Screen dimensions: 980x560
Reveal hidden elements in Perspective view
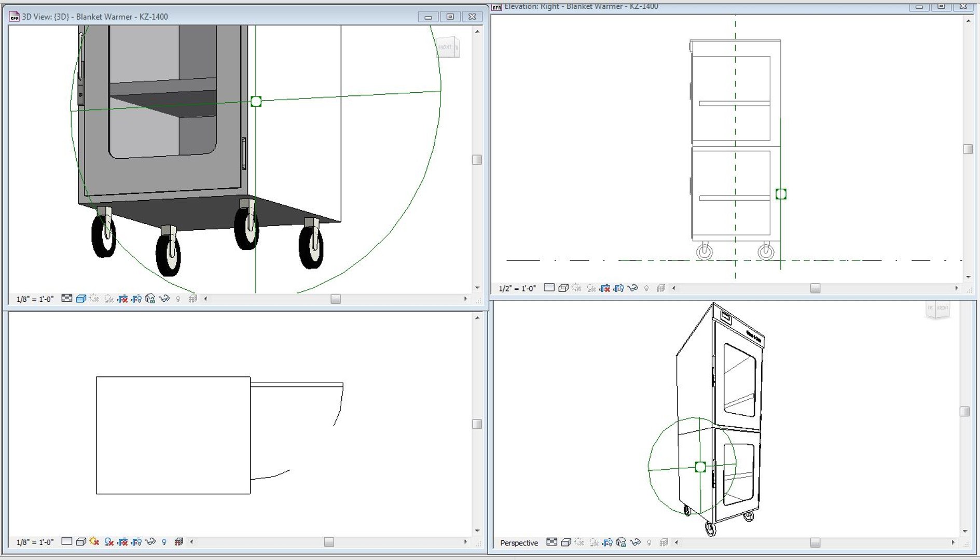(649, 542)
